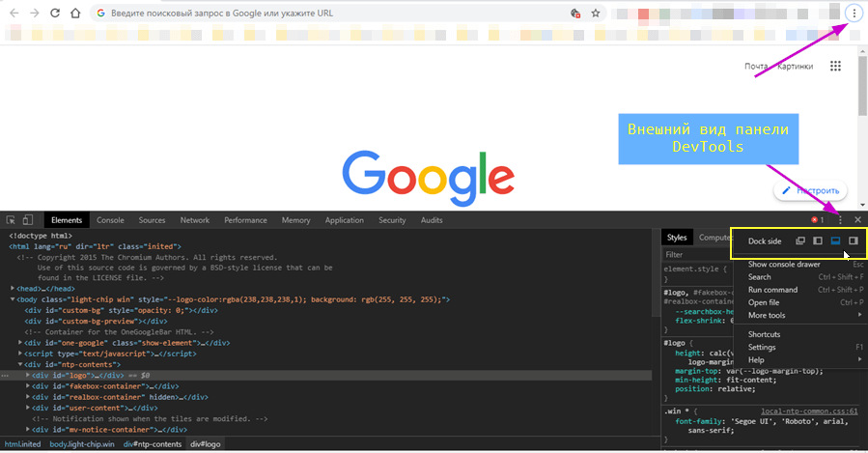Expand the div user-content node
This screenshot has height=453, width=868.
(x=28, y=408)
